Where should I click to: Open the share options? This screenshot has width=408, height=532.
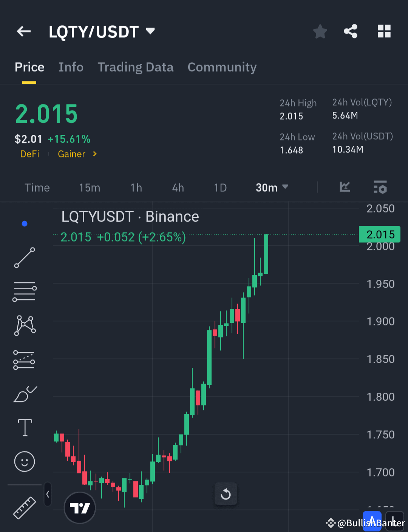click(350, 31)
